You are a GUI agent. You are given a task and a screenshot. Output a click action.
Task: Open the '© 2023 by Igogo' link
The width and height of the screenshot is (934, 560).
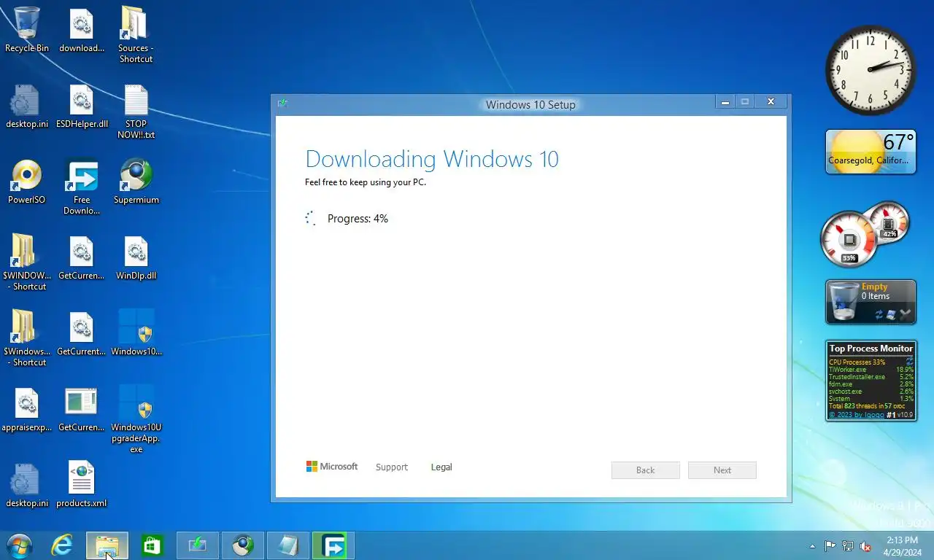coord(857,415)
